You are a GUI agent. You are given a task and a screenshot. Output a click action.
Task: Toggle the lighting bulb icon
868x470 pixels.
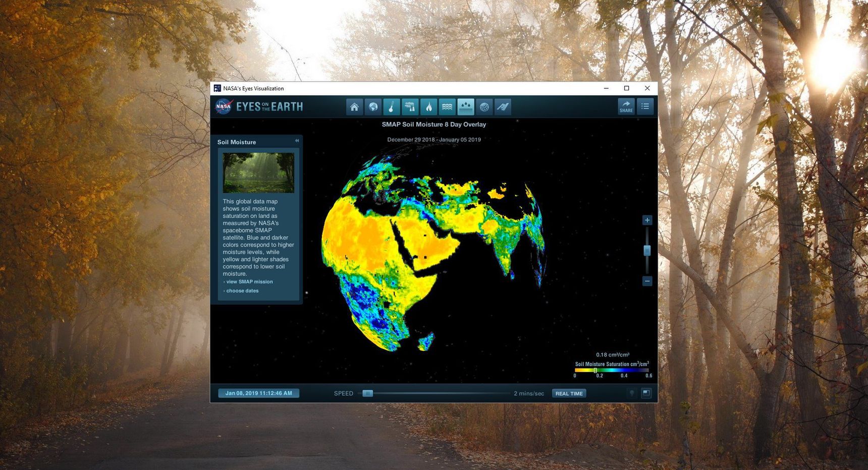pyautogui.click(x=631, y=393)
